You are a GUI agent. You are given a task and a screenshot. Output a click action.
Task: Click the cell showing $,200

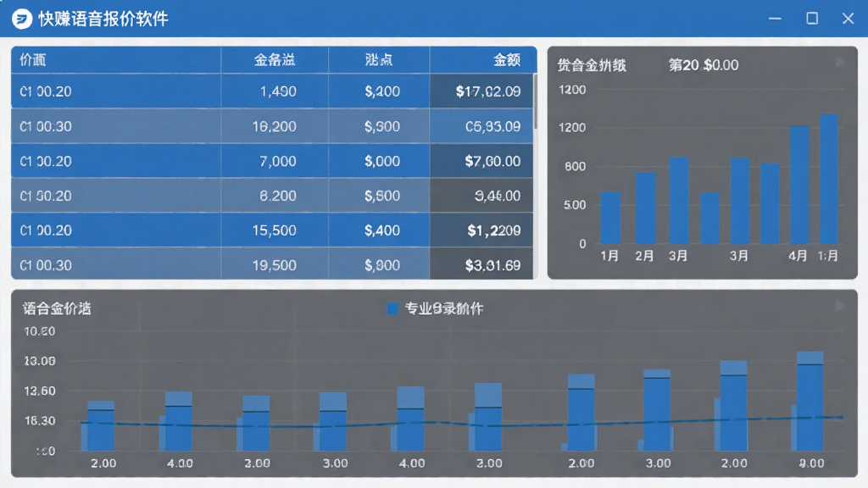[379, 91]
